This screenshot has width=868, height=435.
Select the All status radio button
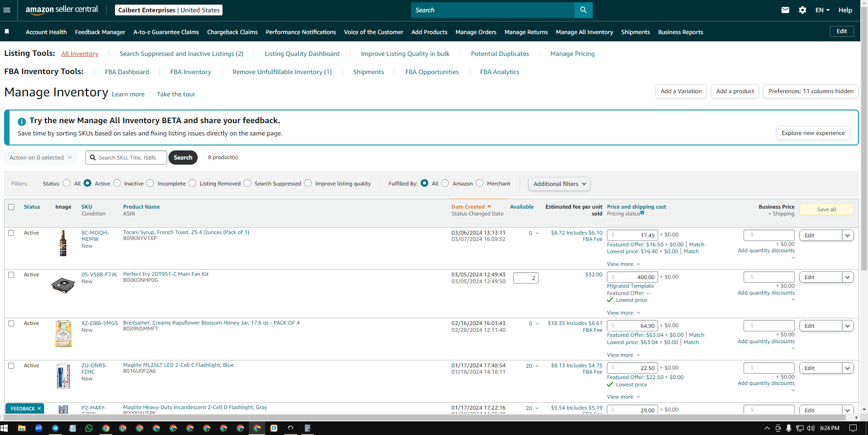(67, 183)
